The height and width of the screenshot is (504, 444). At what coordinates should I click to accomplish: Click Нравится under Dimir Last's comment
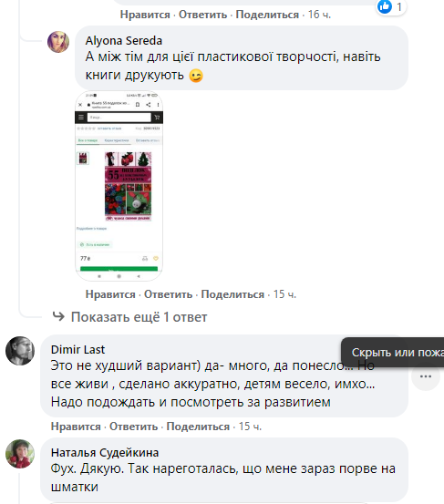76,427
